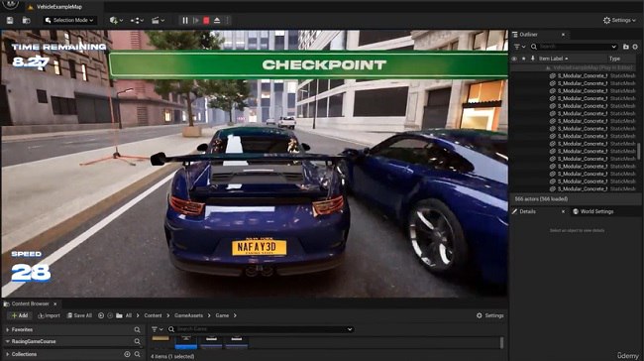Open the Selection Mode dropdown
The height and width of the screenshot is (361, 644).
click(69, 20)
